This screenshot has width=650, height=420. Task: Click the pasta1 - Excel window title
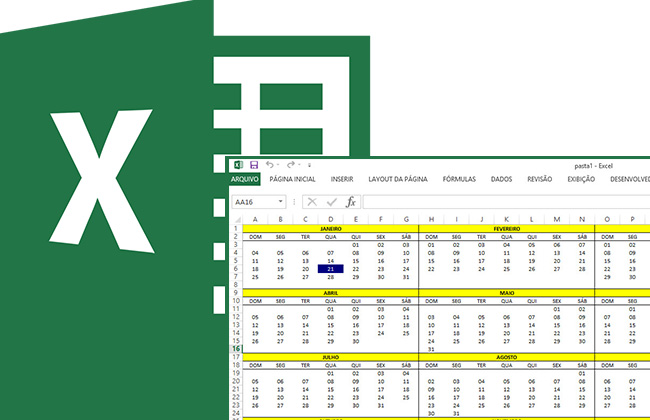593,166
